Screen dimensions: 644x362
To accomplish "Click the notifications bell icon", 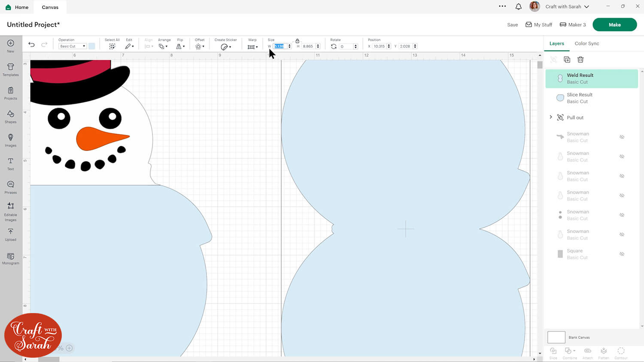I will coord(518,6).
